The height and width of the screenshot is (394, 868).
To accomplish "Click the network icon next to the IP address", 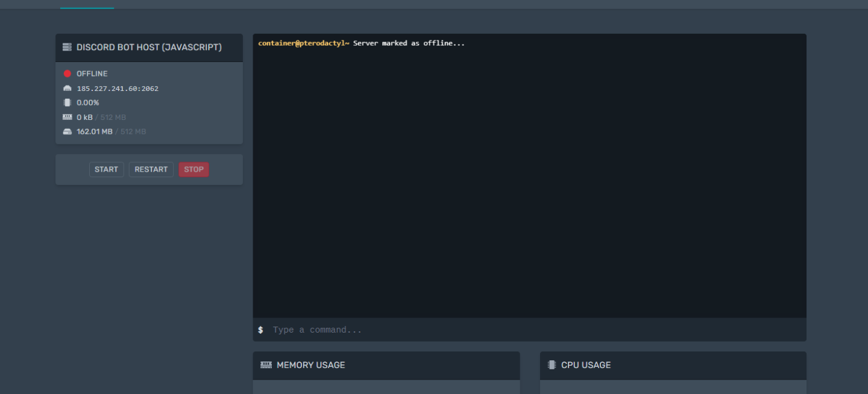I will pyautogui.click(x=68, y=88).
